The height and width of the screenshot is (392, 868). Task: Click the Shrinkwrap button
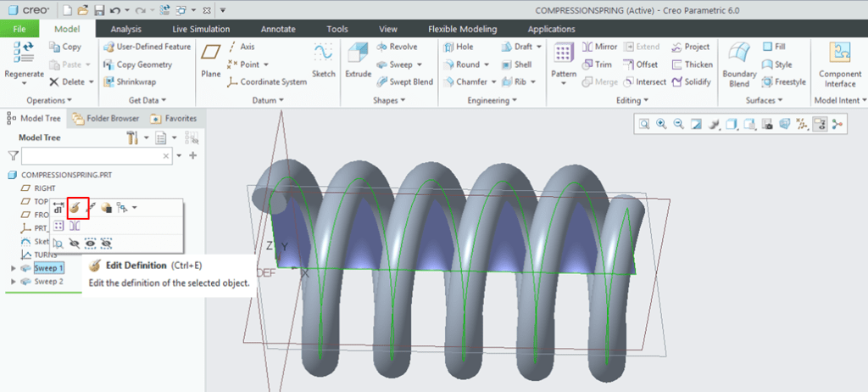coord(127,82)
